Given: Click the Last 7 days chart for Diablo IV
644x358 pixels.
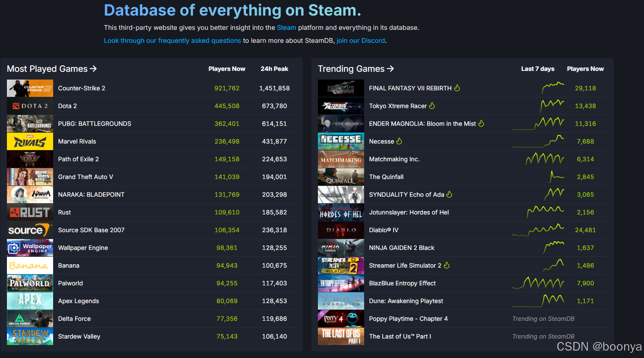Looking at the screenshot, I should tap(538, 230).
